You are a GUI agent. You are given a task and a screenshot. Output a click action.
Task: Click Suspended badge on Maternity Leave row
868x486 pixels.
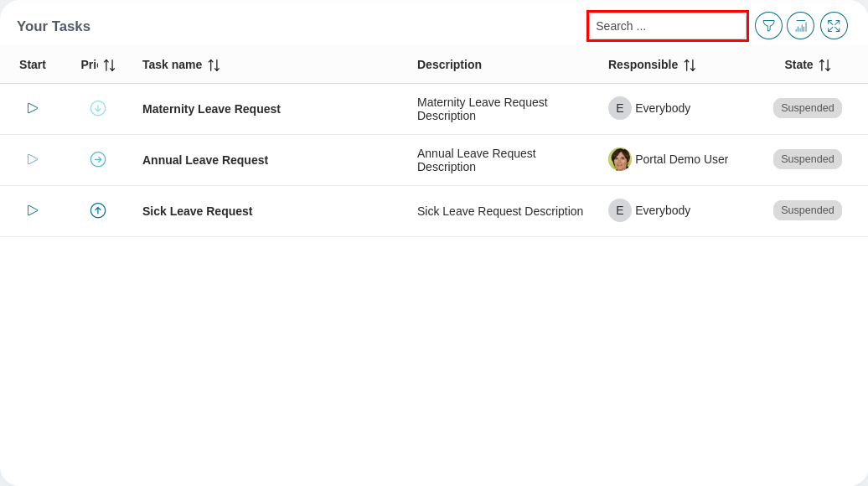point(807,108)
